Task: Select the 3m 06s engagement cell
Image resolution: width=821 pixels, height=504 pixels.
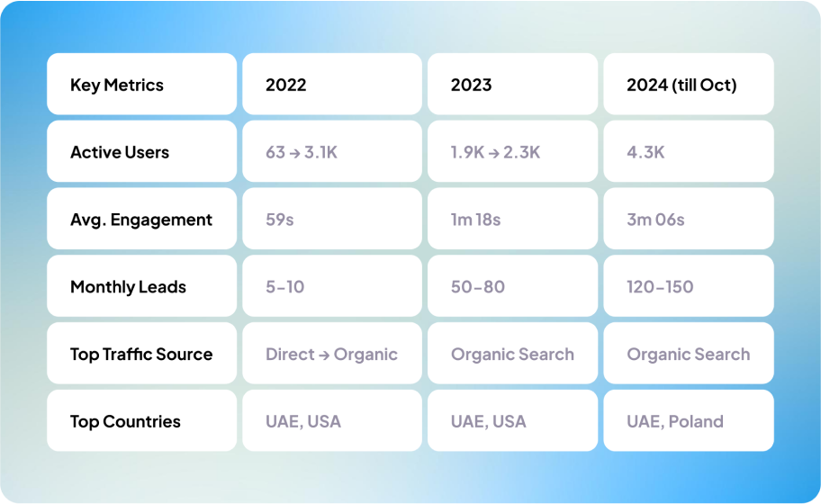Action: coord(688,220)
